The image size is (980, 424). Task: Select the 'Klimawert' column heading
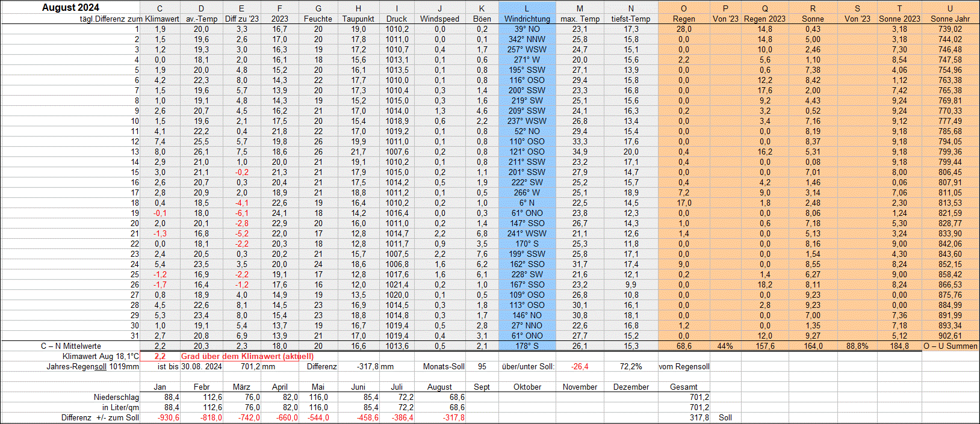point(162,19)
